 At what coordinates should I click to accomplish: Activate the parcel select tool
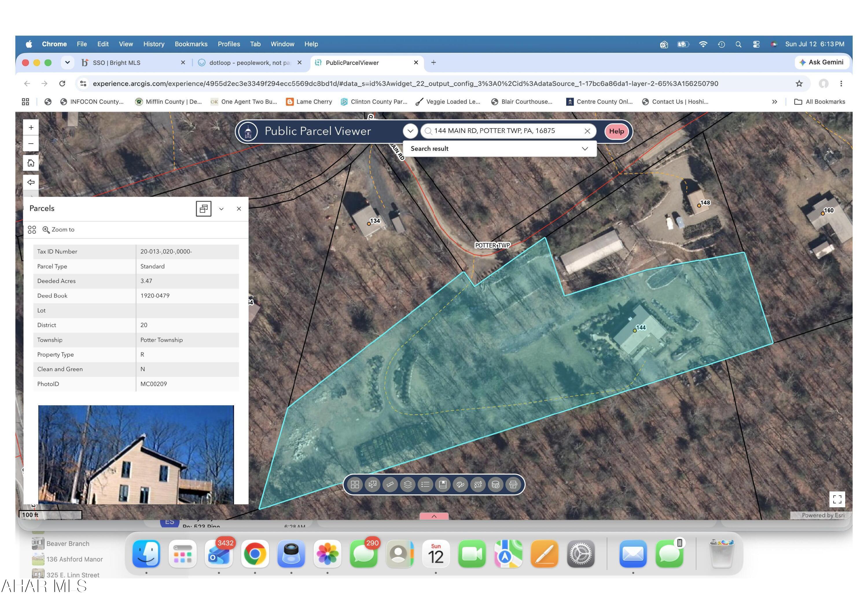(372, 484)
